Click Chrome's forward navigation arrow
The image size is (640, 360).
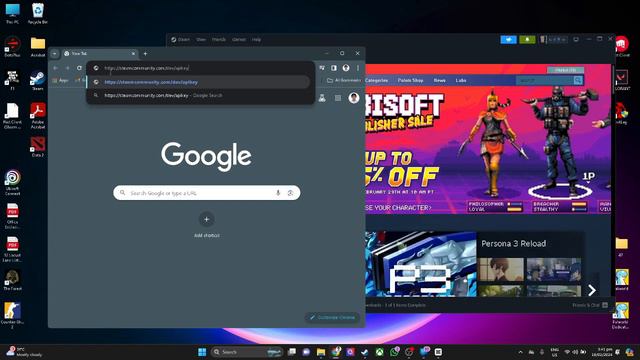[67, 68]
